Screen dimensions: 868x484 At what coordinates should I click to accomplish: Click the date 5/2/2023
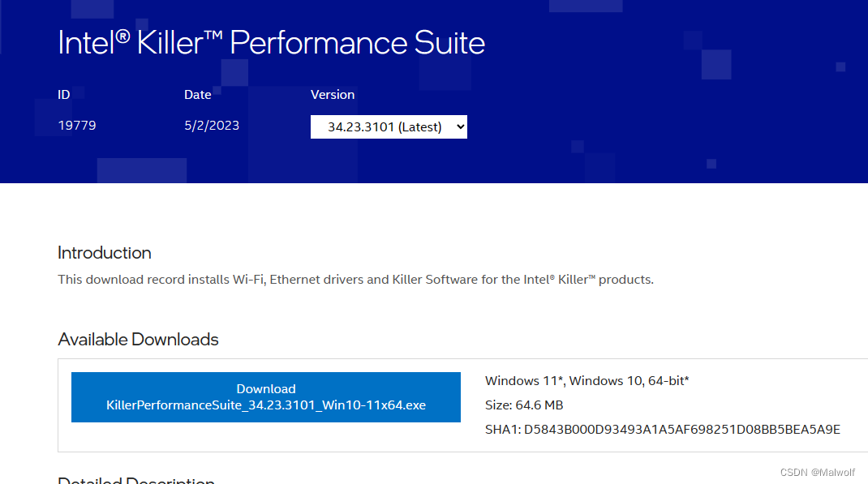coord(212,126)
